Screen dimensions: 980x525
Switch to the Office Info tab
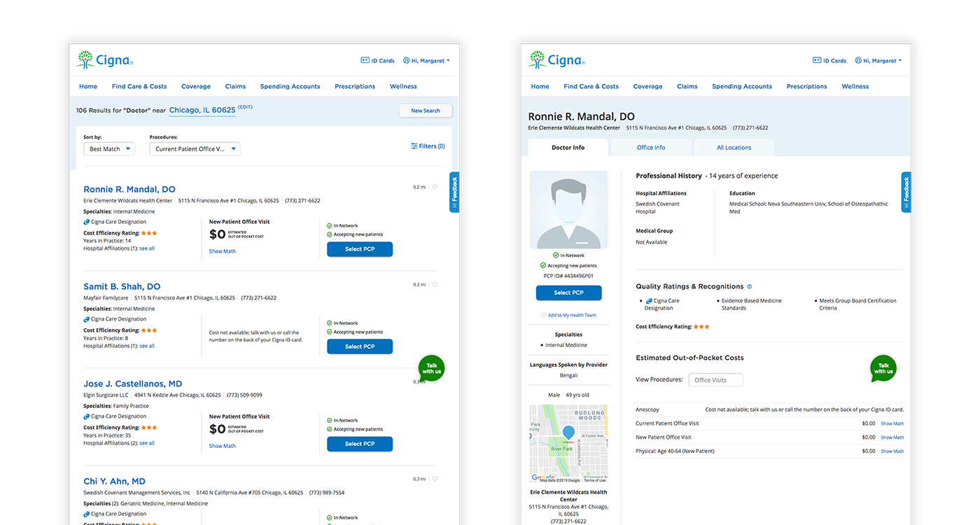[x=651, y=148]
